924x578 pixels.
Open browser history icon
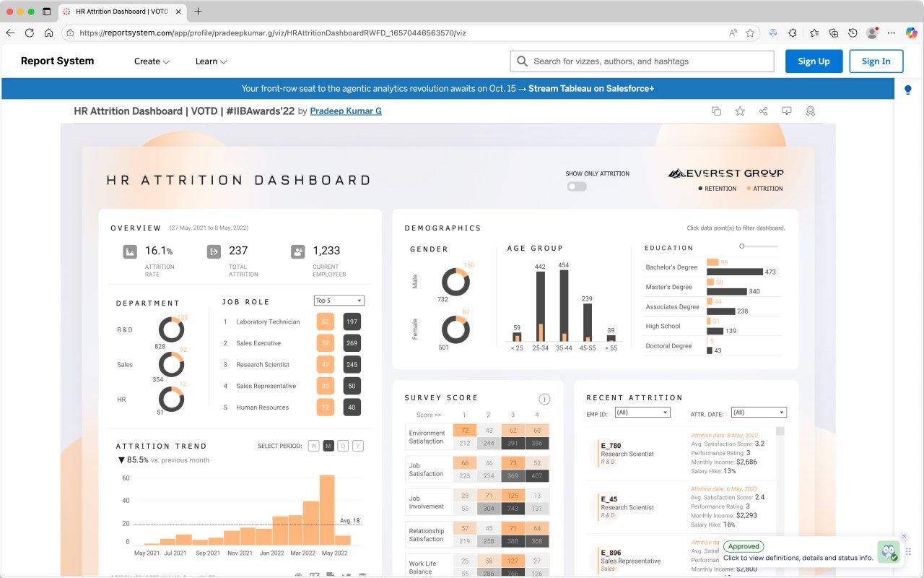(853, 33)
